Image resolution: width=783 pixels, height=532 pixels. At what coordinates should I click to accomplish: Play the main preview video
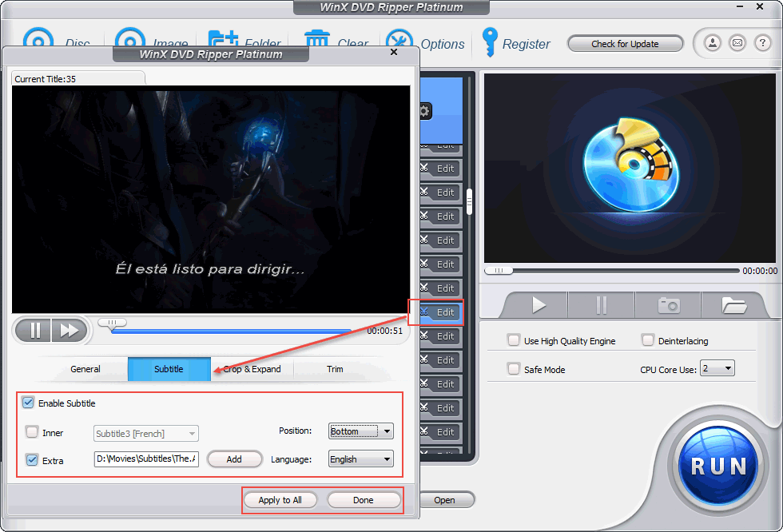[539, 304]
